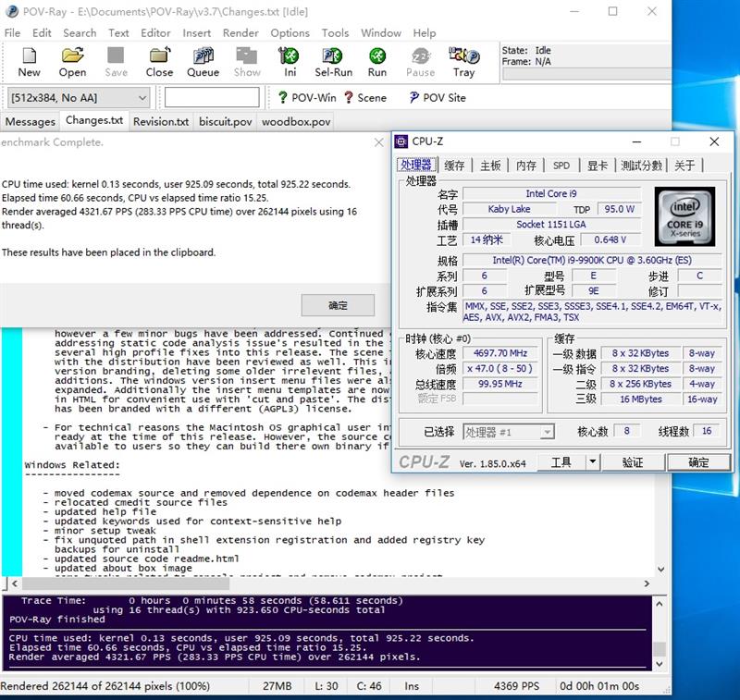Click the 确定 button in CPU-Z
This screenshot has height=700, width=740.
(698, 462)
